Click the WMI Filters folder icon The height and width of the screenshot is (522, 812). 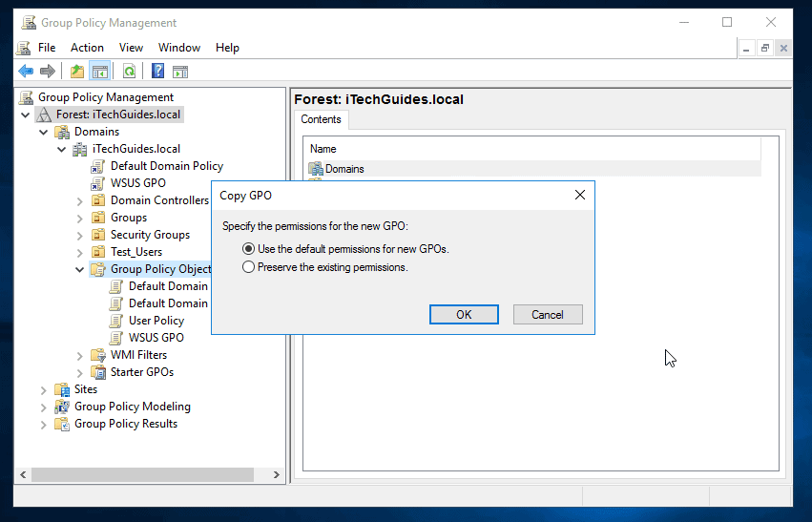pos(98,355)
